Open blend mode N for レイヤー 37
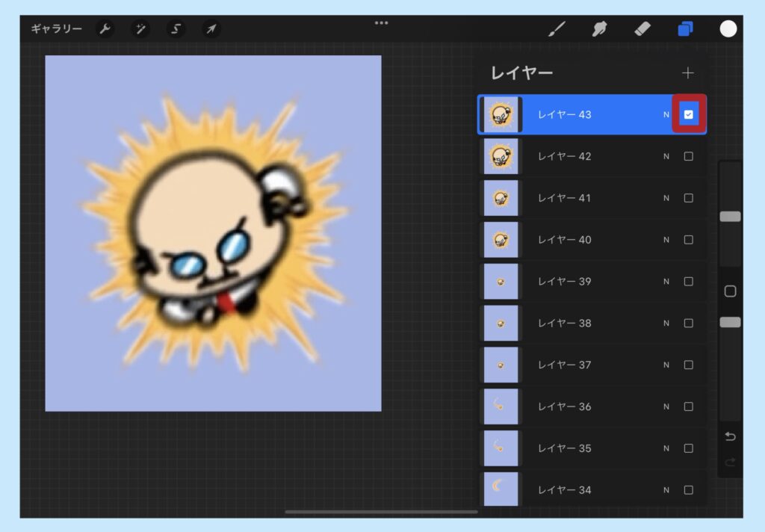 tap(666, 365)
